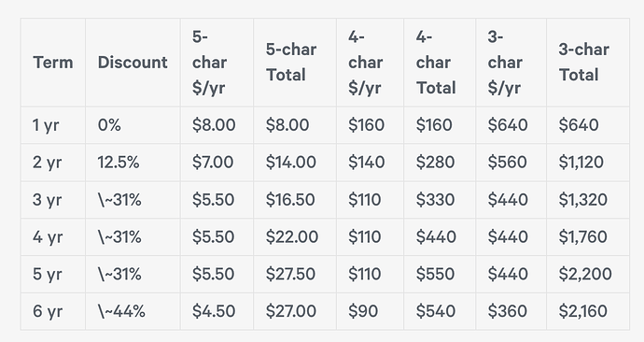The height and width of the screenshot is (342, 644).
Task: Select the $1,120 total cell
Action: (588, 163)
